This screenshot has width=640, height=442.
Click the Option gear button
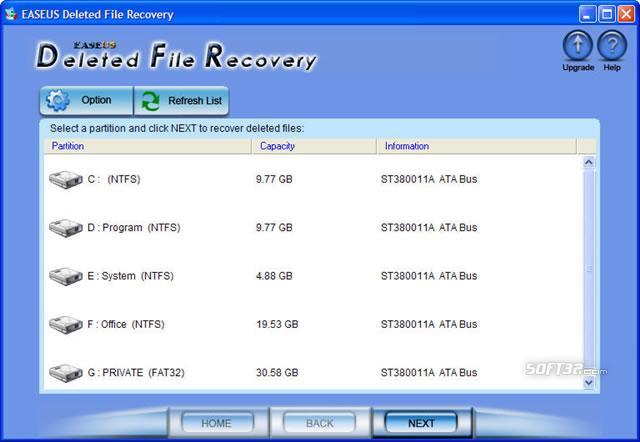(x=87, y=100)
